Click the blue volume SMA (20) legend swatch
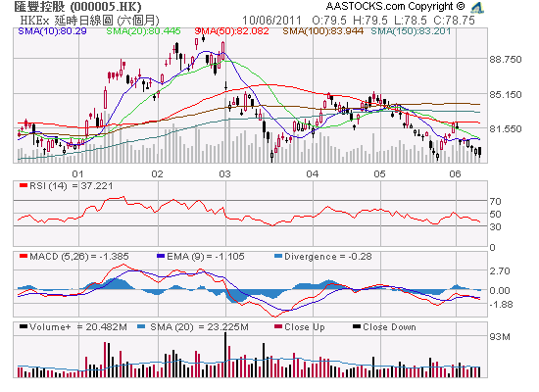 tap(141, 326)
